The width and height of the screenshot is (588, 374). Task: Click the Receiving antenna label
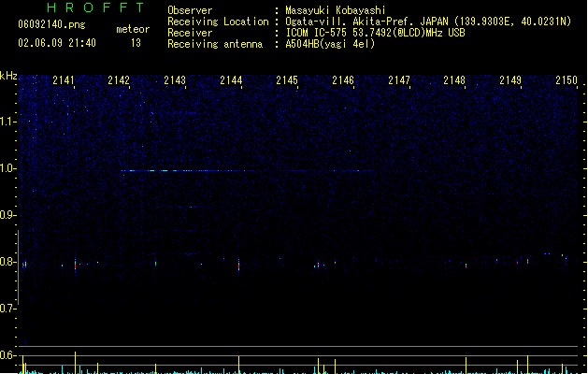[x=215, y=44]
